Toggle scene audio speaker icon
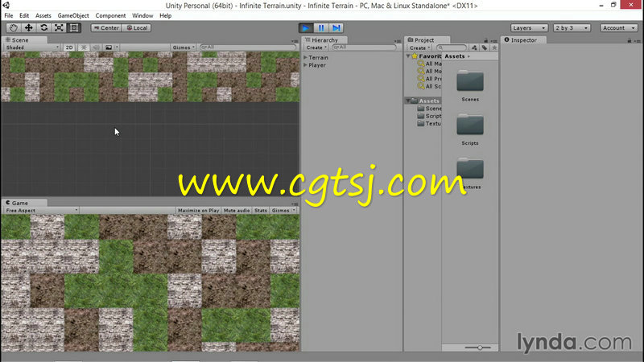Viewport: 644px width, 362px height. 96,47
